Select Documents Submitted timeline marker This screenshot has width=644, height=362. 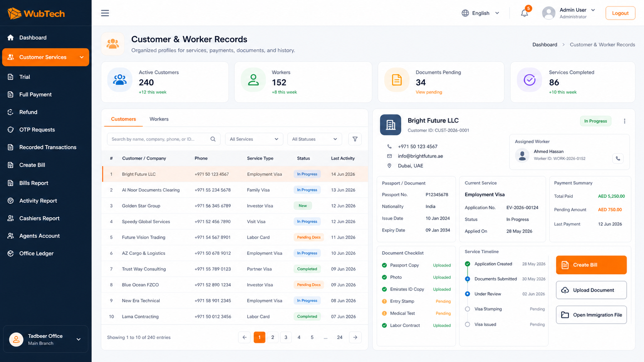click(467, 279)
